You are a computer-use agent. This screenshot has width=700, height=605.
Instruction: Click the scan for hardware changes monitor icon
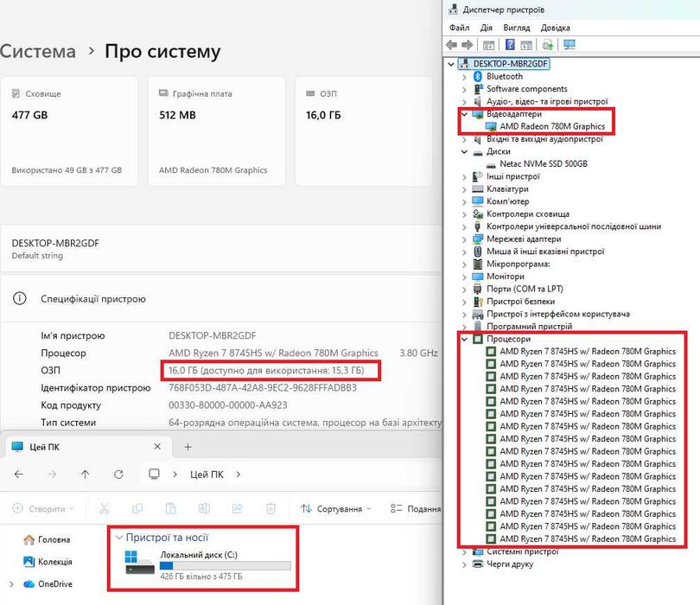point(570,45)
